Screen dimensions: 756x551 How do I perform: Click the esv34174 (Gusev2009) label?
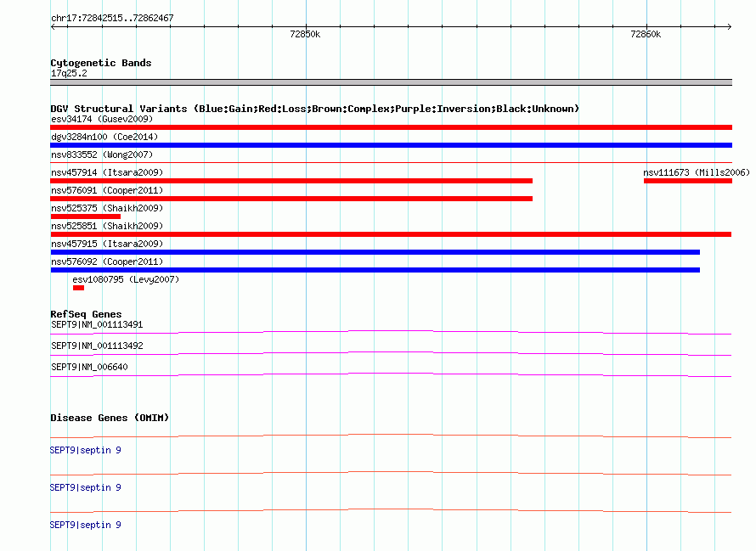(102, 119)
